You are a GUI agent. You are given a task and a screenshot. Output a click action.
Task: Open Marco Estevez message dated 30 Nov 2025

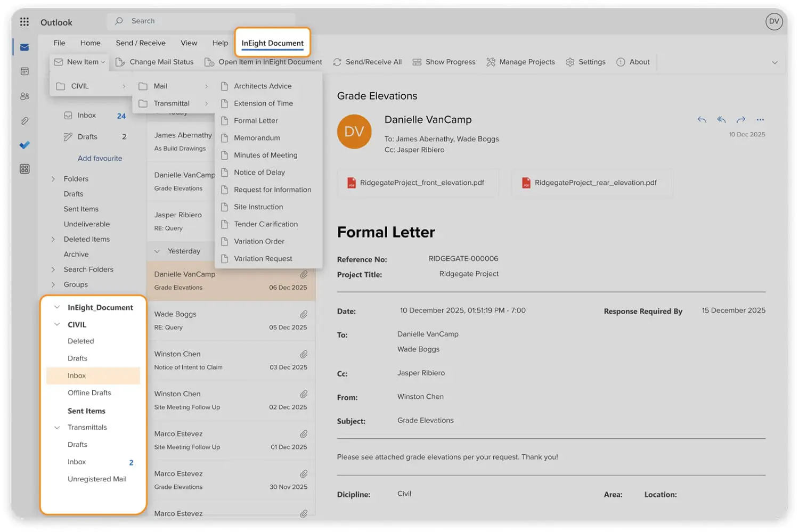tap(231, 480)
